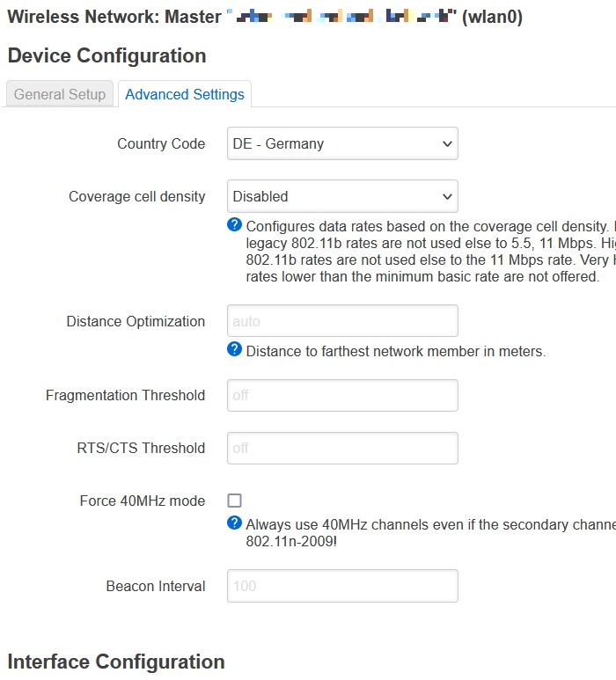Click the Coverage cell density label
The height and width of the screenshot is (680, 616).
137,197
